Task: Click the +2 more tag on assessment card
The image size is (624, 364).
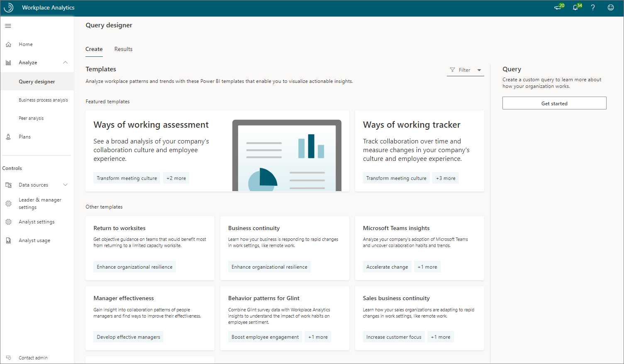Action: click(176, 178)
